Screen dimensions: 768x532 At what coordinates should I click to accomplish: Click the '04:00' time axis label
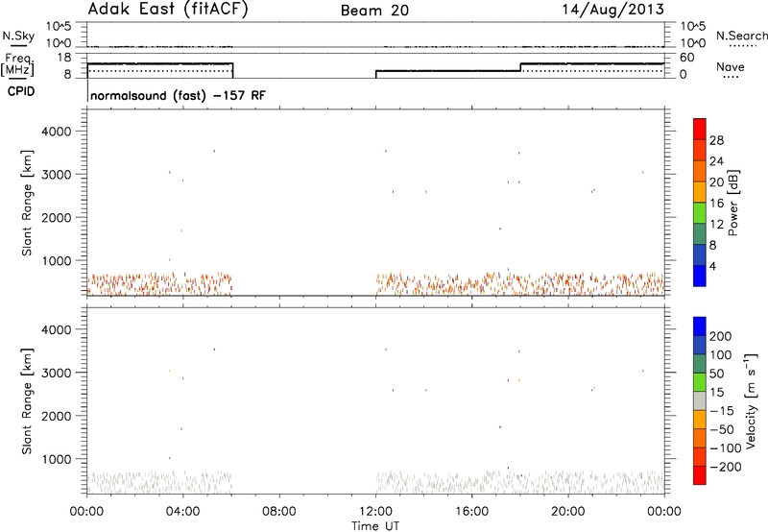pyautogui.click(x=182, y=512)
